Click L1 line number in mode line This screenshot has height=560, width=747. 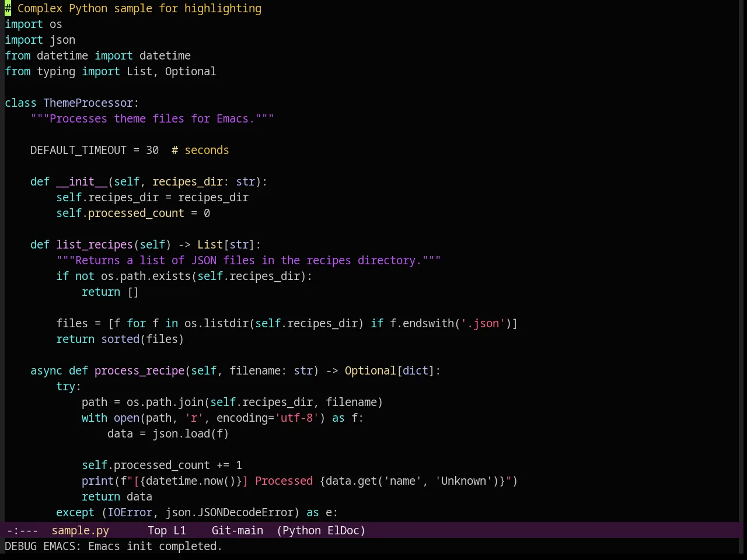coord(180,530)
